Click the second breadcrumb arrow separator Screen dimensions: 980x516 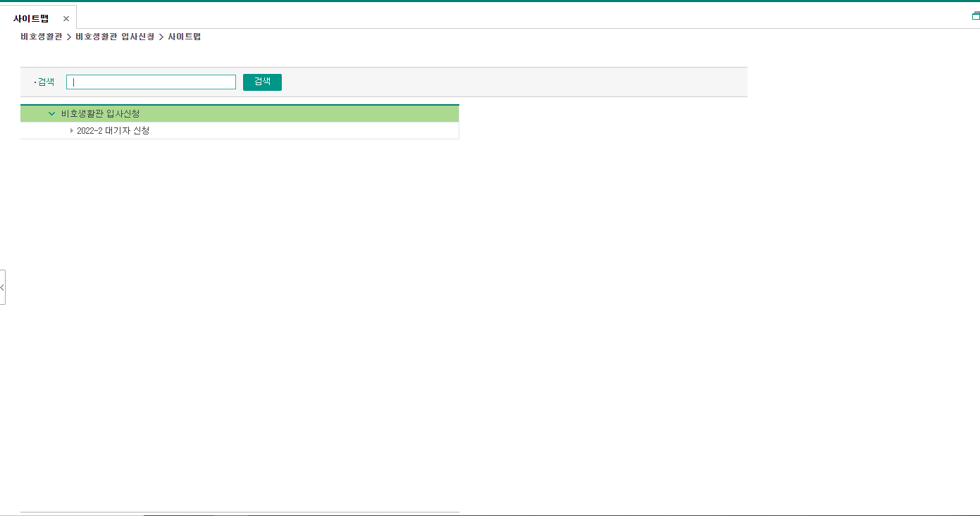point(161,37)
